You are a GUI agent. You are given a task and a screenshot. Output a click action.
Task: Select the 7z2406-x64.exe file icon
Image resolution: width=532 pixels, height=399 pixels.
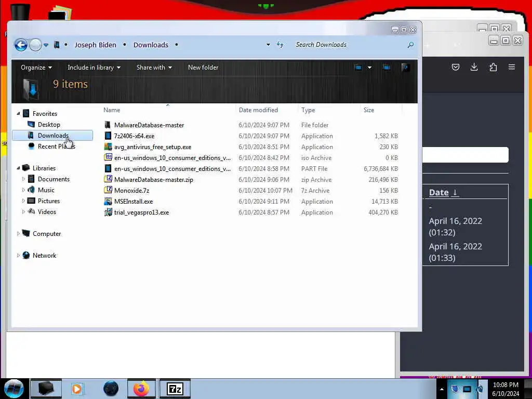(108, 136)
